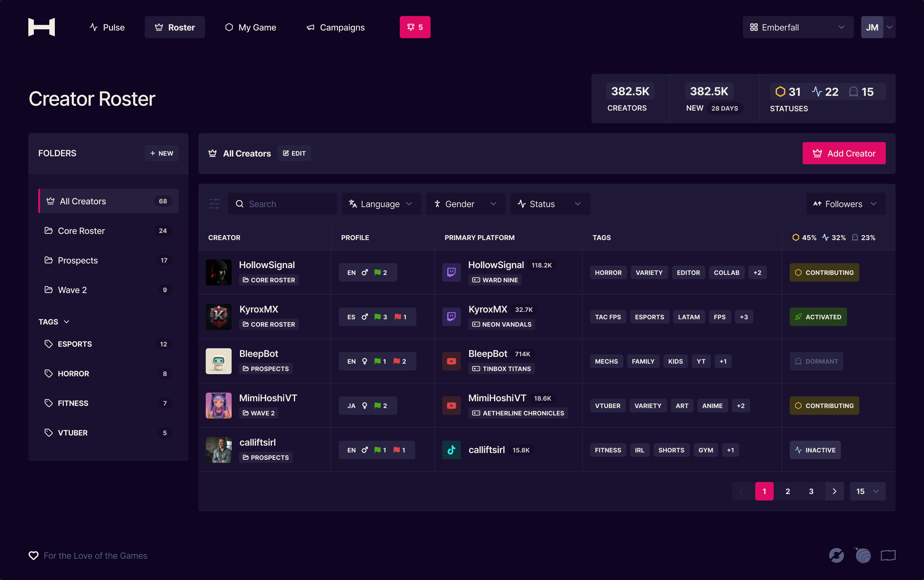
Task: Click the 45% contributing column indicator
Action: [x=804, y=237]
